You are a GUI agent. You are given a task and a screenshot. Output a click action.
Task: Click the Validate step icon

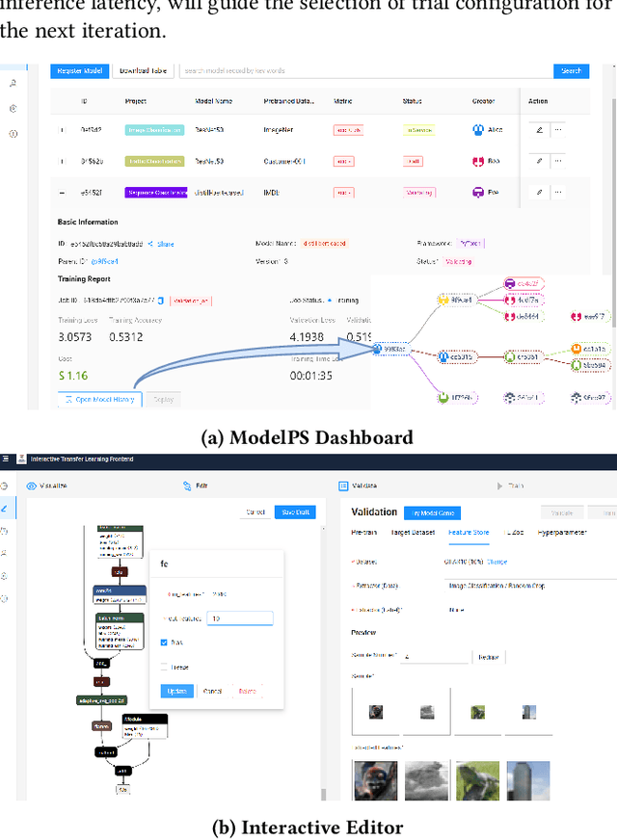[x=344, y=487]
